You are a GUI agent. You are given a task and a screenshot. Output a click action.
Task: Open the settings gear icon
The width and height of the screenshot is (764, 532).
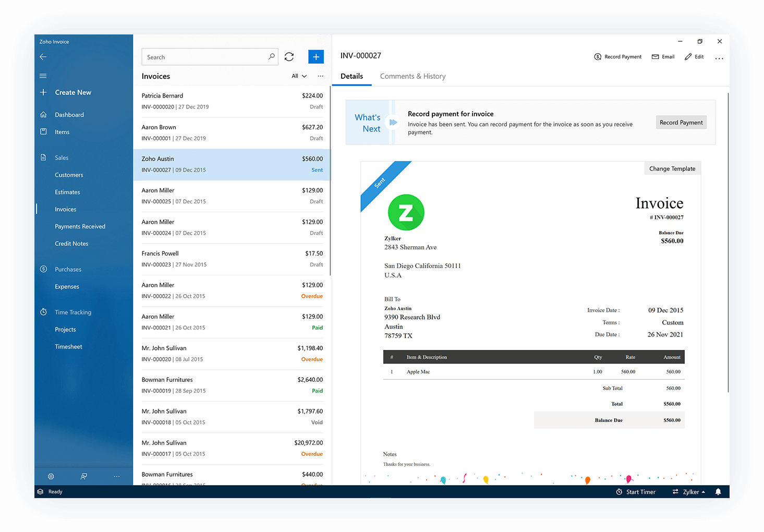[51, 476]
